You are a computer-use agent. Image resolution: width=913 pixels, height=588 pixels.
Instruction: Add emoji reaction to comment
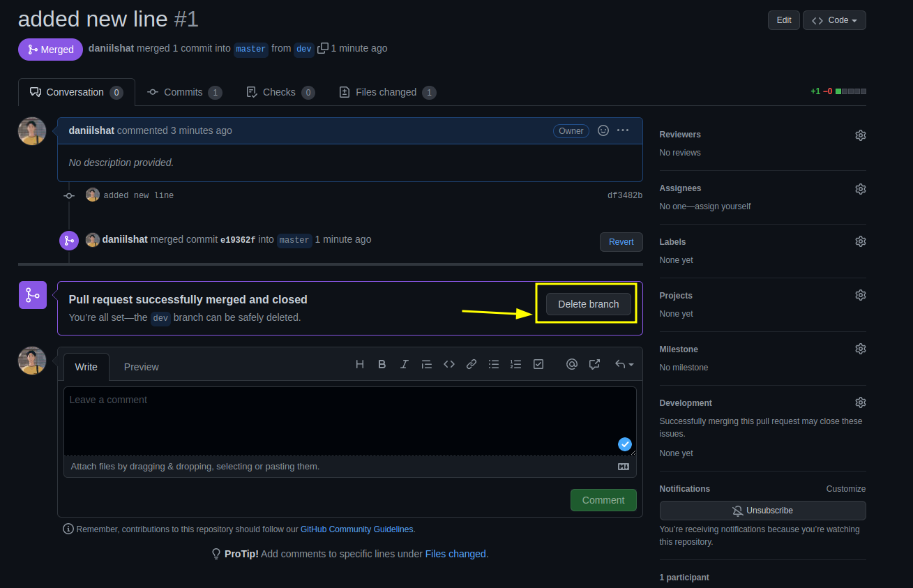[x=603, y=130]
